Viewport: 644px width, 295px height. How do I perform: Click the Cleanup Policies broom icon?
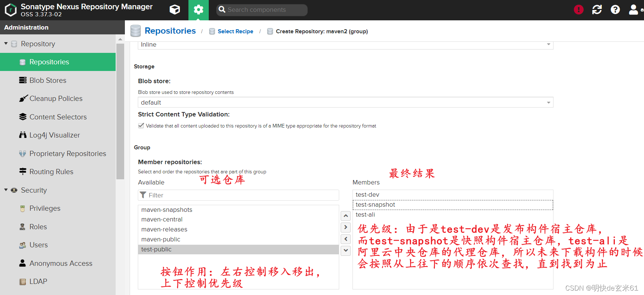tap(23, 98)
